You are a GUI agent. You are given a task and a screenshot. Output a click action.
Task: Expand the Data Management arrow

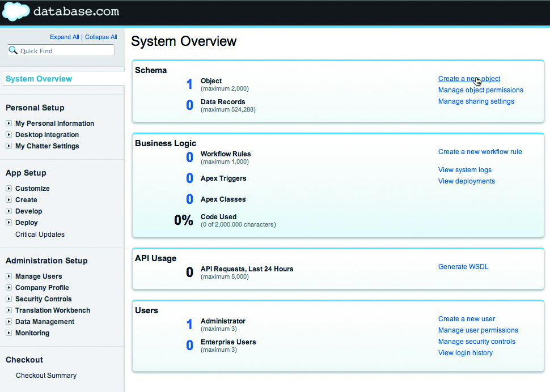(x=9, y=322)
